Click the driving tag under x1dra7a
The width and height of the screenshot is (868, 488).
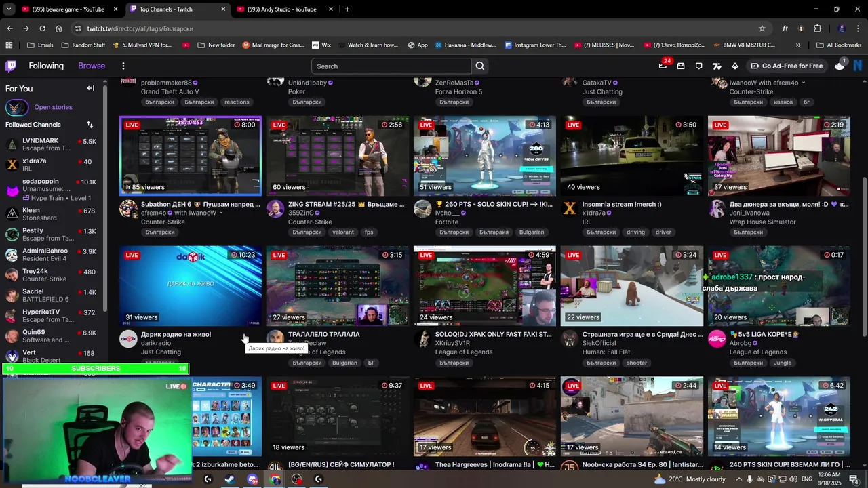(x=635, y=232)
